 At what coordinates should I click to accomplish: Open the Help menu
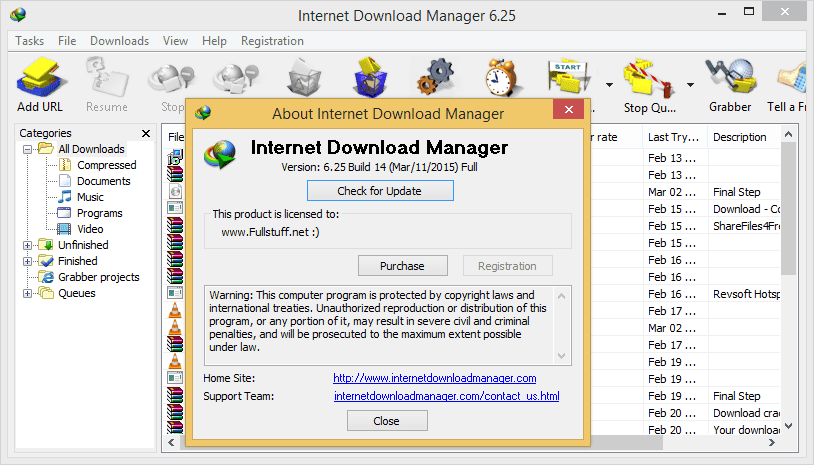coord(214,41)
